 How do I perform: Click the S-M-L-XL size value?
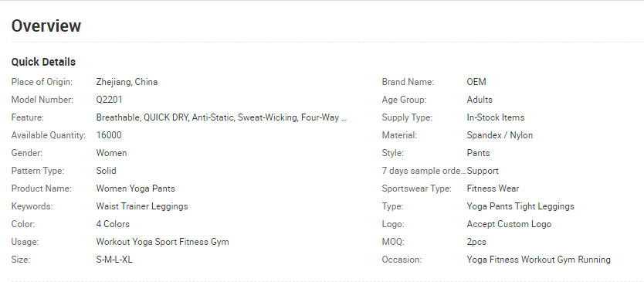[x=114, y=260]
